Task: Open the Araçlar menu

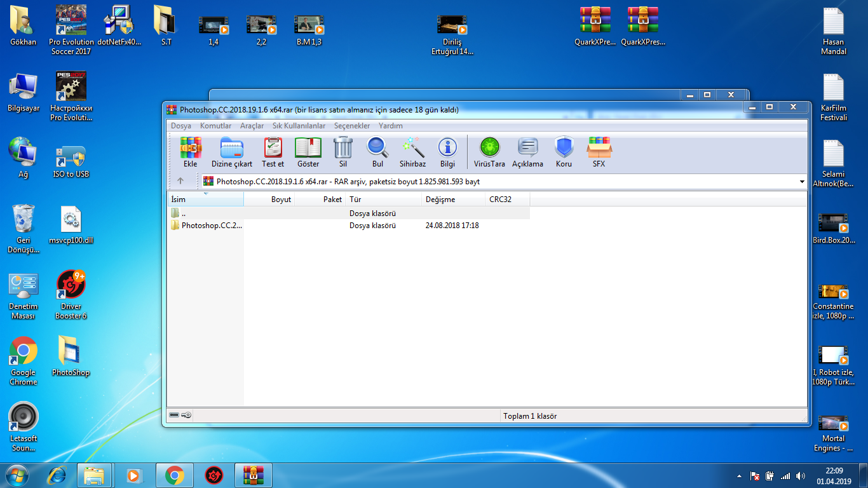Action: coord(252,126)
